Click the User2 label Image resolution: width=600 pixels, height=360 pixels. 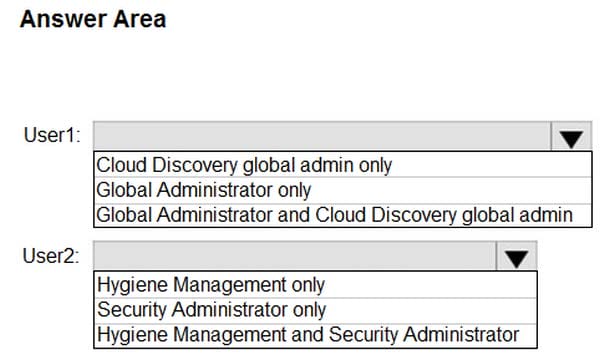point(51,256)
